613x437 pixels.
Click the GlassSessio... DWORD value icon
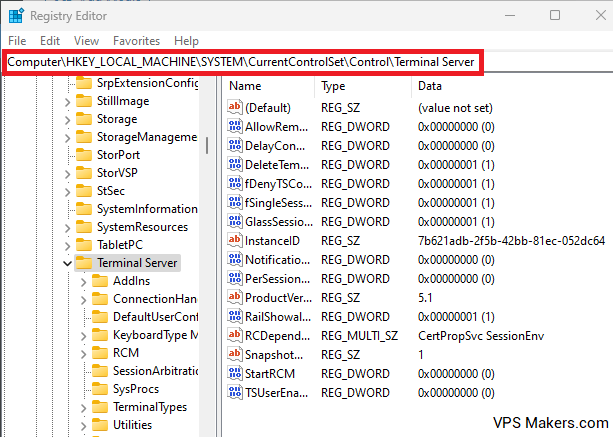click(x=235, y=221)
